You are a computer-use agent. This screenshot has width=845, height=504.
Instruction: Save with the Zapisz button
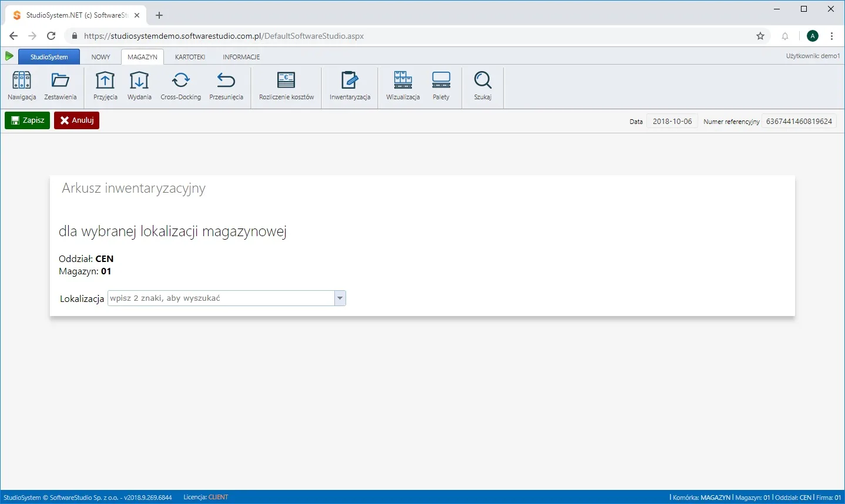click(27, 120)
